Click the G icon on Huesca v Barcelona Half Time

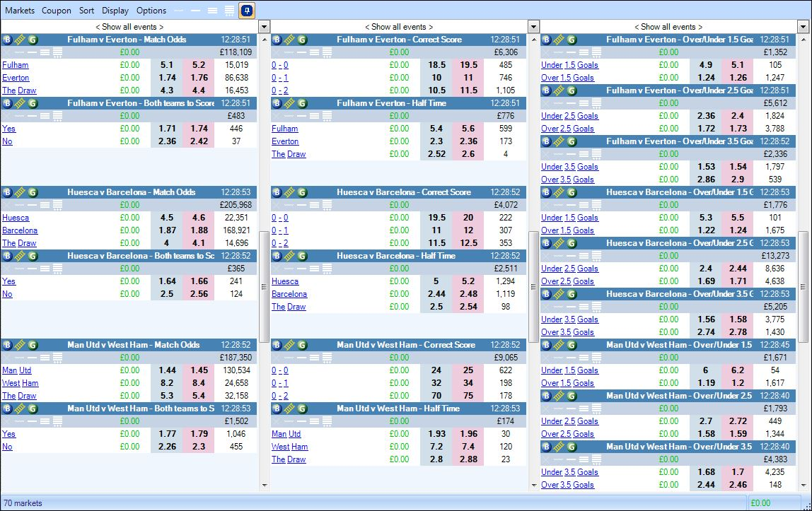303,256
